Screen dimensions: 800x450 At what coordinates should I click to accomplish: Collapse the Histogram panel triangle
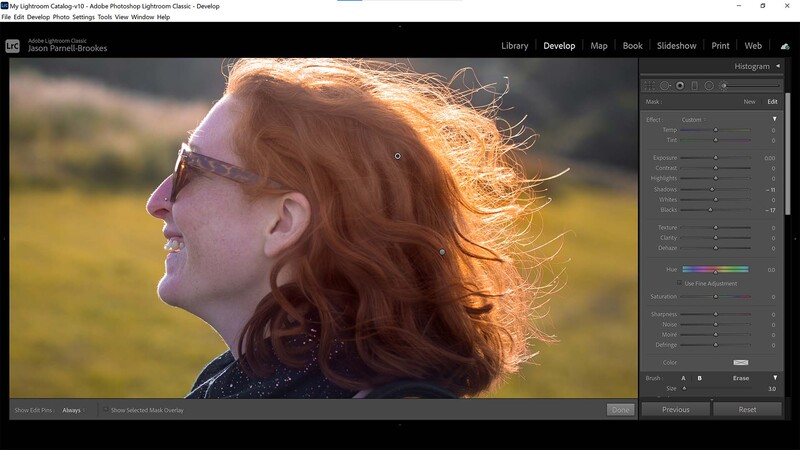coord(778,66)
